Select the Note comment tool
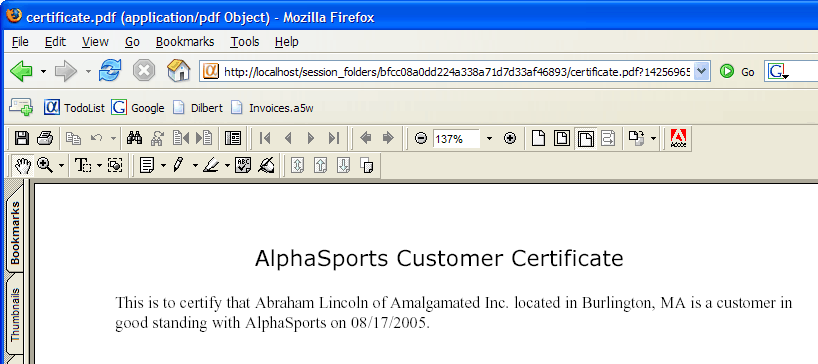 pos(148,166)
